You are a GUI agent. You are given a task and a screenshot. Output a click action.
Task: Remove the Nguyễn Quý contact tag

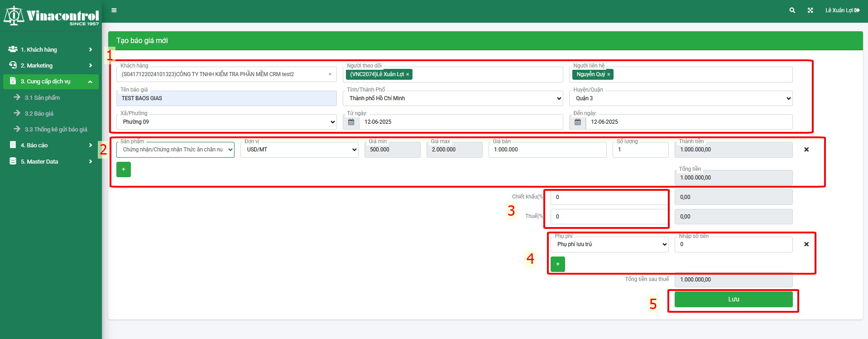609,74
